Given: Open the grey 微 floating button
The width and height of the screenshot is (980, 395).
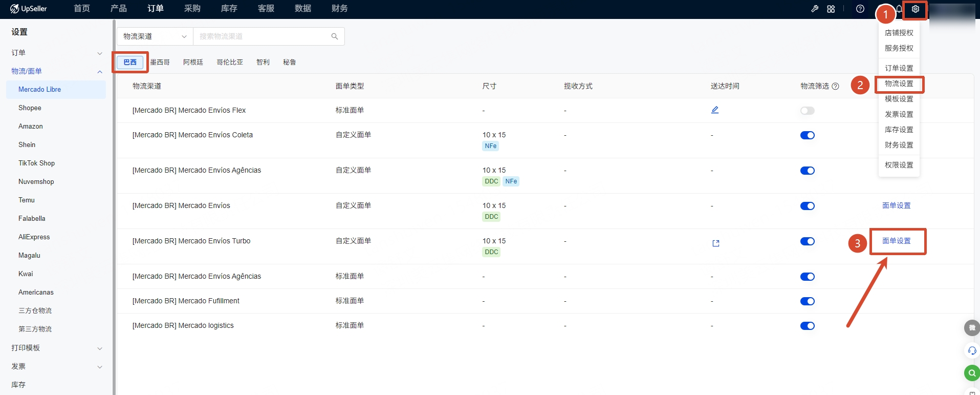Looking at the screenshot, I should tap(972, 328).
